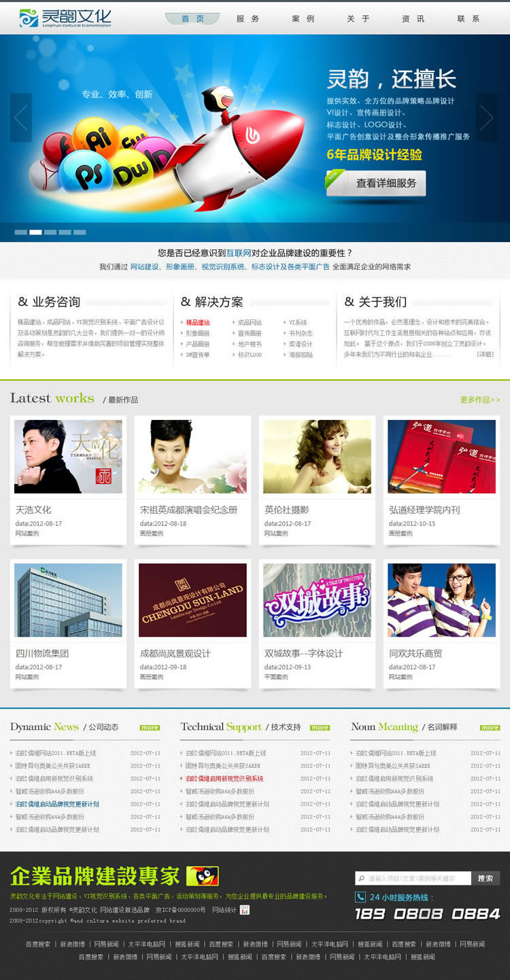This screenshot has width=510, height=980.
Task: Open the 案例 navigation menu item
Action: pos(303,19)
